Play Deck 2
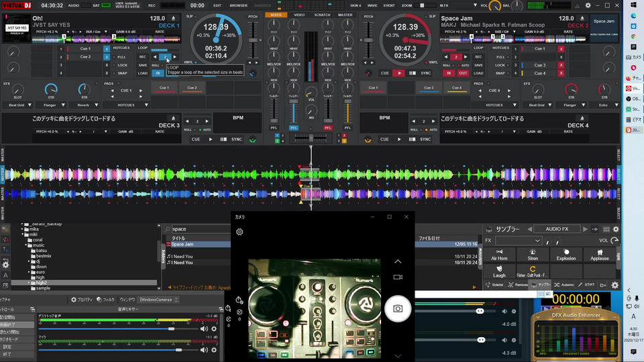The image size is (644, 362). click(398, 73)
